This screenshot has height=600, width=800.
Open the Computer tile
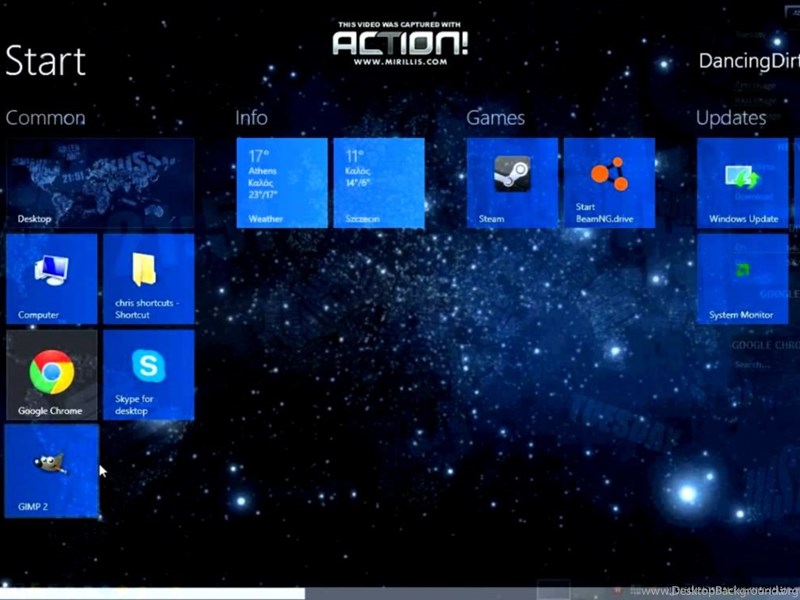(52, 279)
